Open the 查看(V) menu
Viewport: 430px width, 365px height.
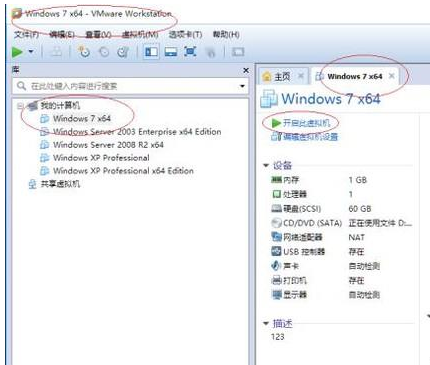click(98, 34)
